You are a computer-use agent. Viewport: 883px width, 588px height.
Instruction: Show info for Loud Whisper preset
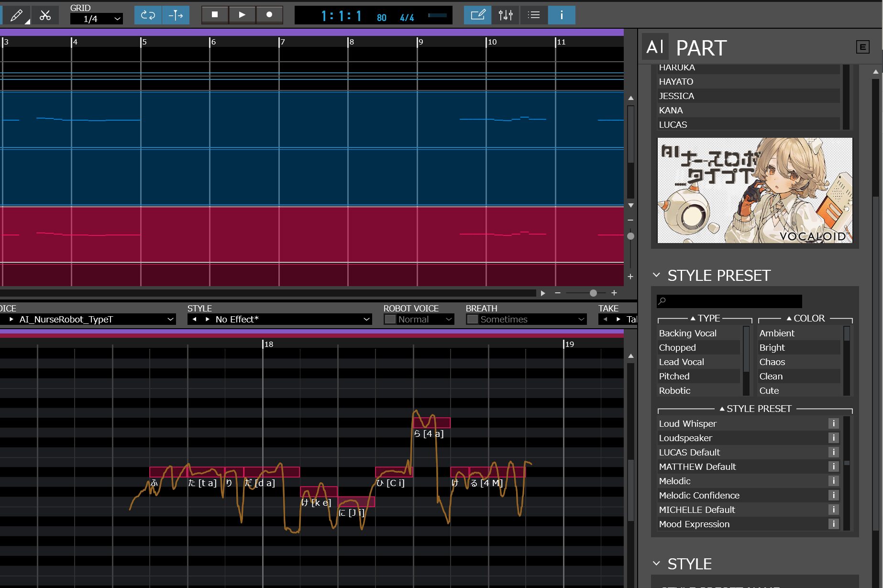[x=833, y=423]
